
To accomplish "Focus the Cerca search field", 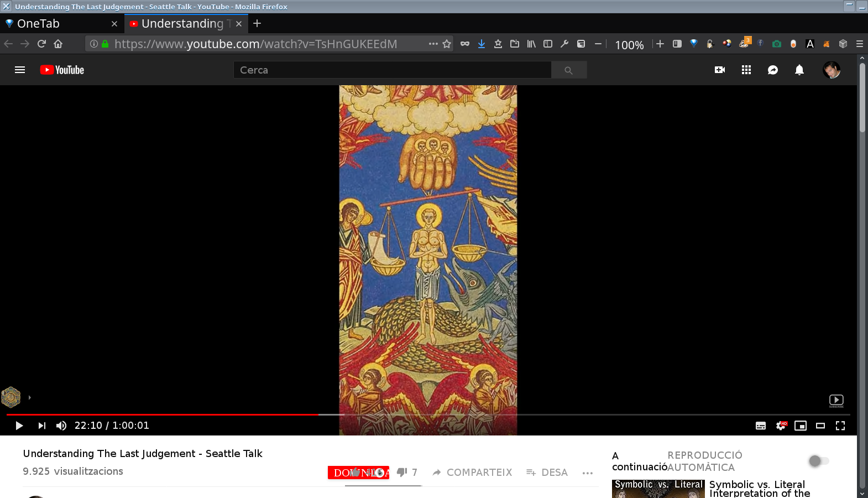I will (x=392, y=70).
